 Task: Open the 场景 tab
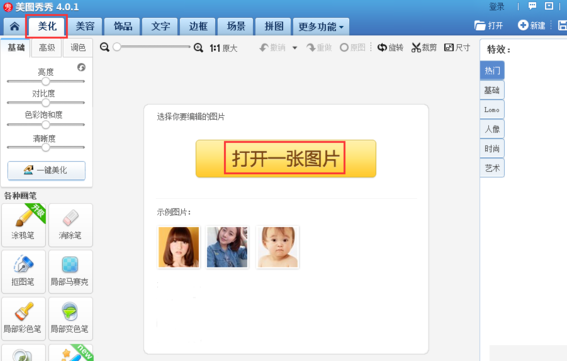[236, 26]
